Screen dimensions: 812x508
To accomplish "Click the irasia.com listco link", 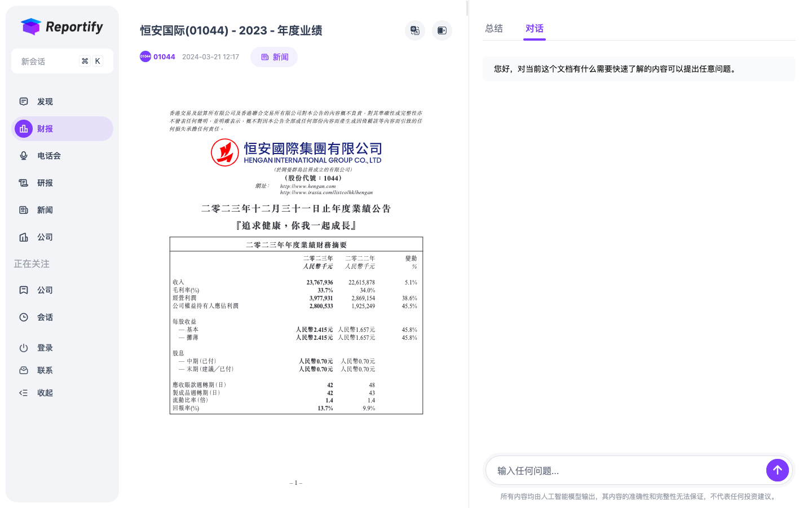I will (x=326, y=192).
